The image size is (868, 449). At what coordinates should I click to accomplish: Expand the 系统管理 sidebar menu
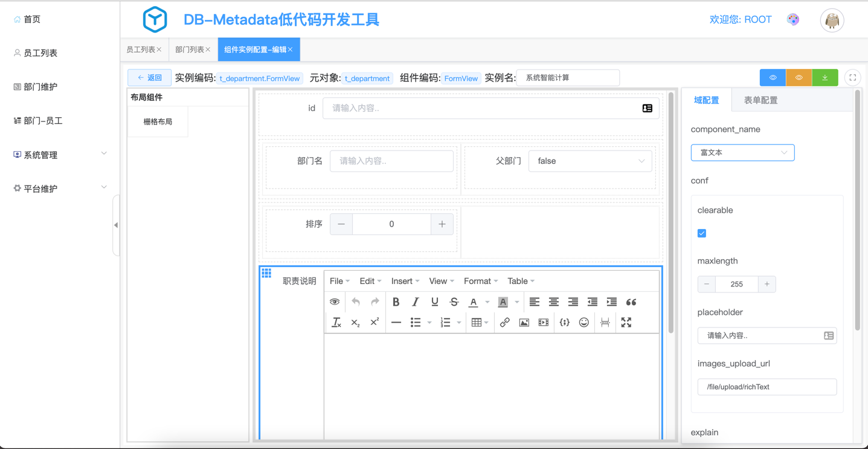(60, 155)
